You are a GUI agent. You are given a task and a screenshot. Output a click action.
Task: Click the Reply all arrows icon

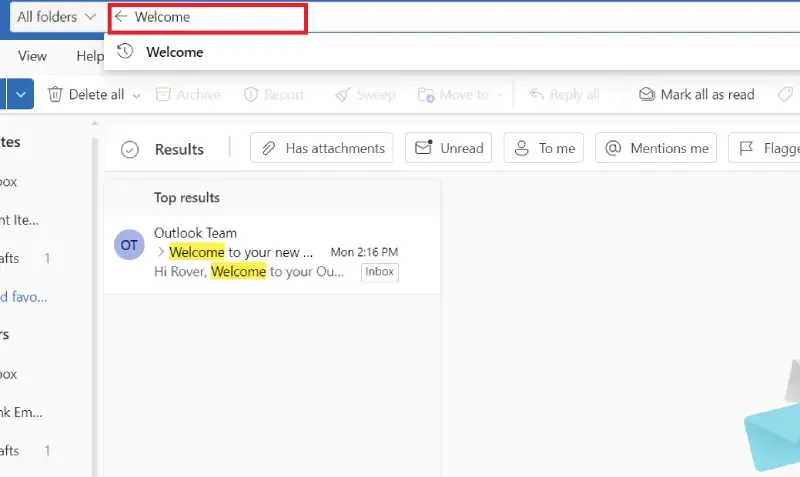[536, 94]
